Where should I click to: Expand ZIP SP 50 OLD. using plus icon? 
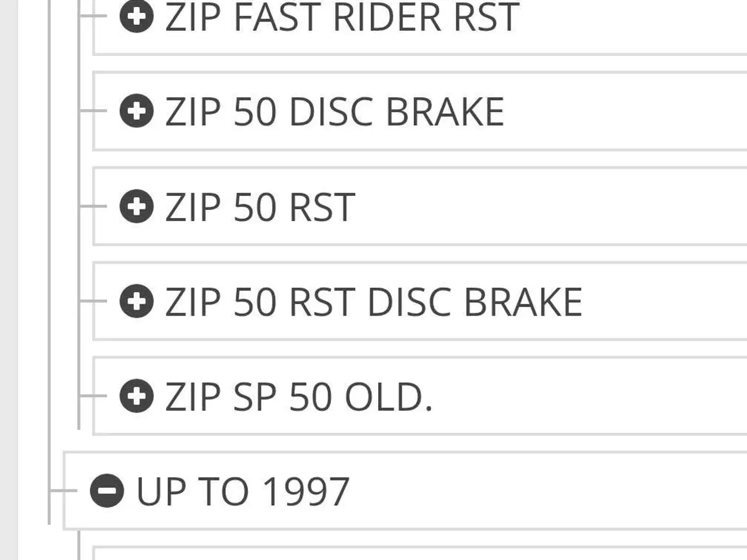click(137, 396)
